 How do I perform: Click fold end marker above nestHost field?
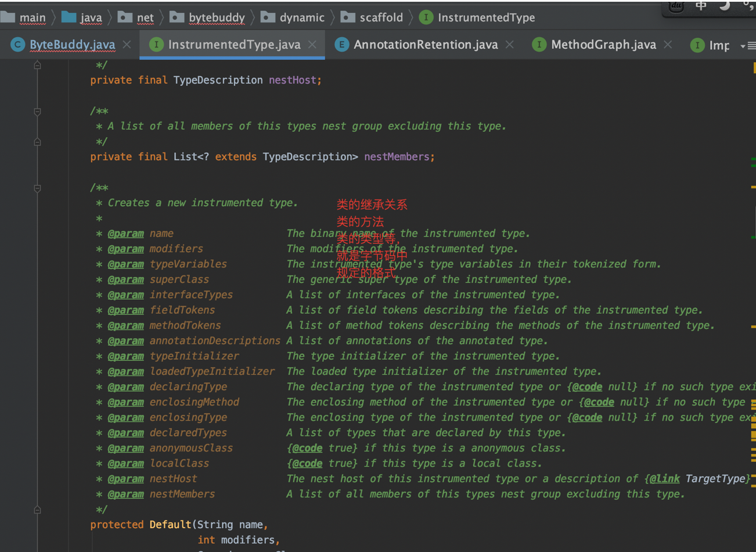pyautogui.click(x=37, y=65)
